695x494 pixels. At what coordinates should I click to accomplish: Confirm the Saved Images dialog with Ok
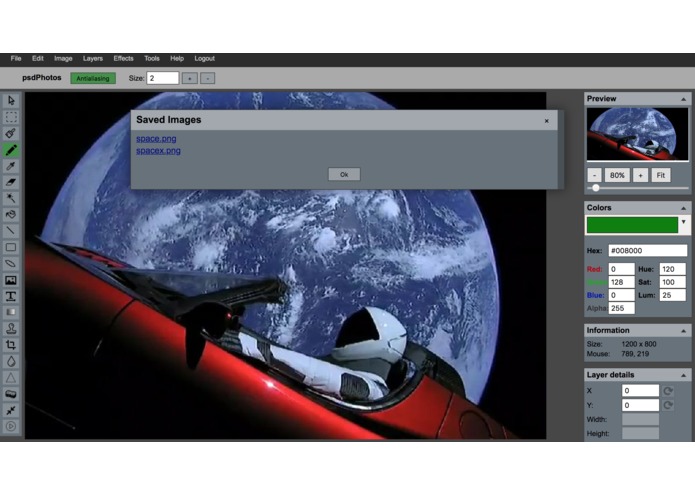click(x=344, y=175)
